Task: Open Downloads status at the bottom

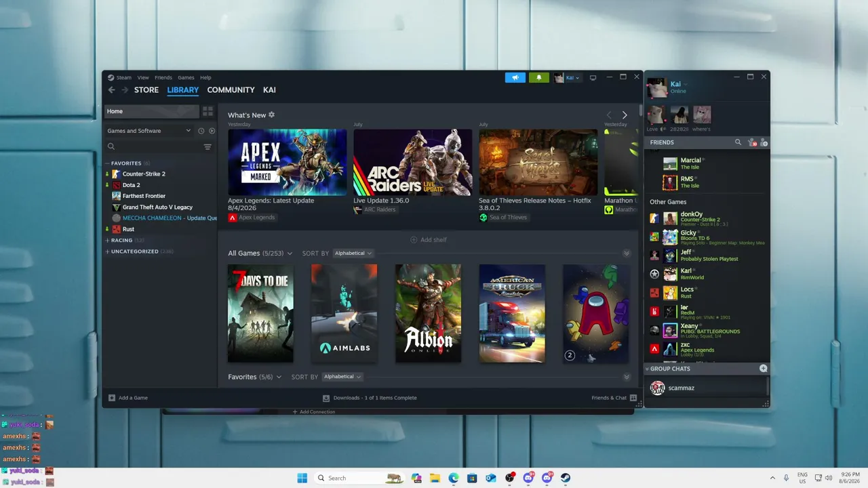Action: [x=370, y=398]
